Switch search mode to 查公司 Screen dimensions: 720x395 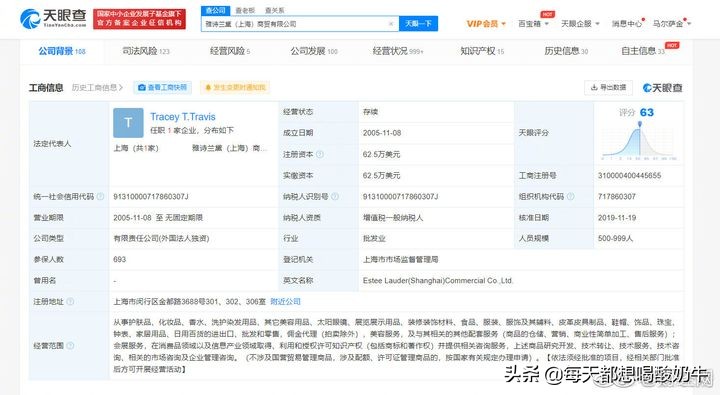pyautogui.click(x=215, y=10)
